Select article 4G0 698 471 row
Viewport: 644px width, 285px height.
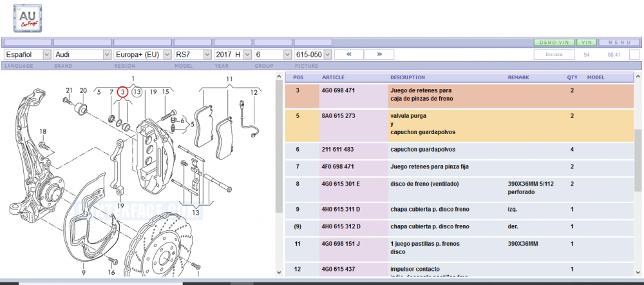[460, 96]
